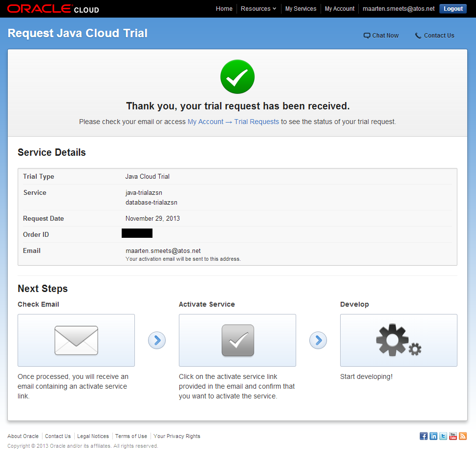Viewport: 476px width, 459px height.
Task: Click arrow between Check Email and Activate Service
Action: 157,340
